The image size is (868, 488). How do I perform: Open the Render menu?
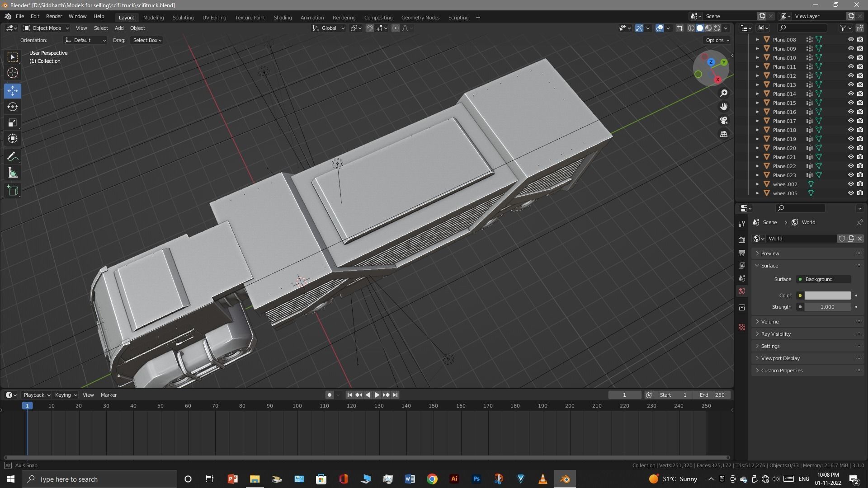[54, 16]
